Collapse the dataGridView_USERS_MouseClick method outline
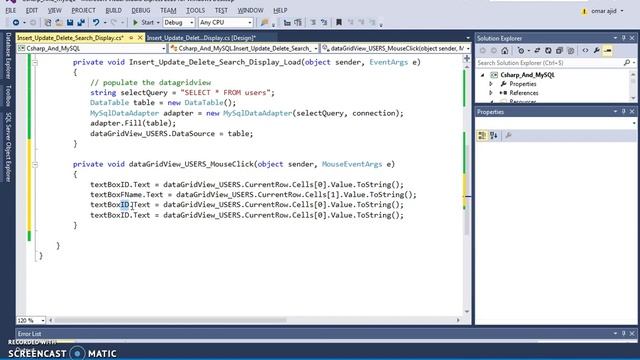Image resolution: width=640 pixels, height=360 pixels. [35, 164]
